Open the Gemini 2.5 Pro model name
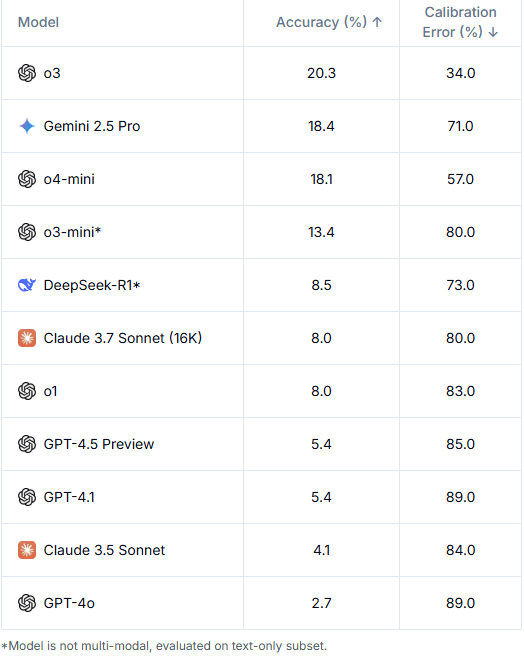524x656 pixels. coord(92,126)
